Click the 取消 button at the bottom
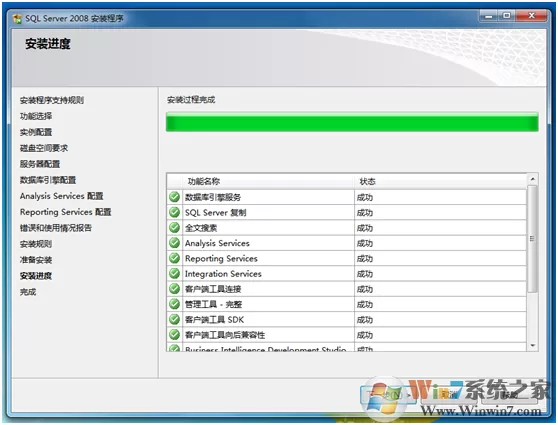Viewport: 558px width, 425px height. pos(448,395)
